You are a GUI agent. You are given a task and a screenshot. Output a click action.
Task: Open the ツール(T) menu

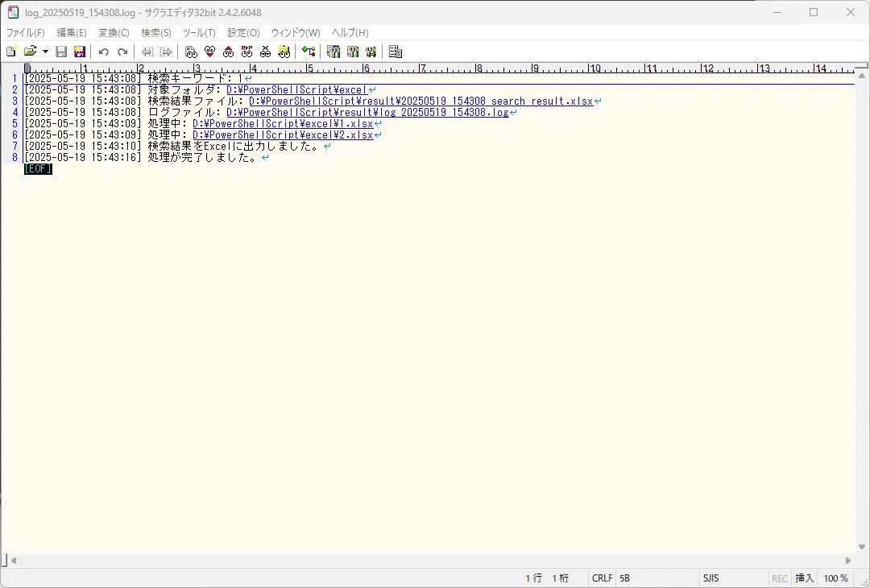(x=199, y=33)
